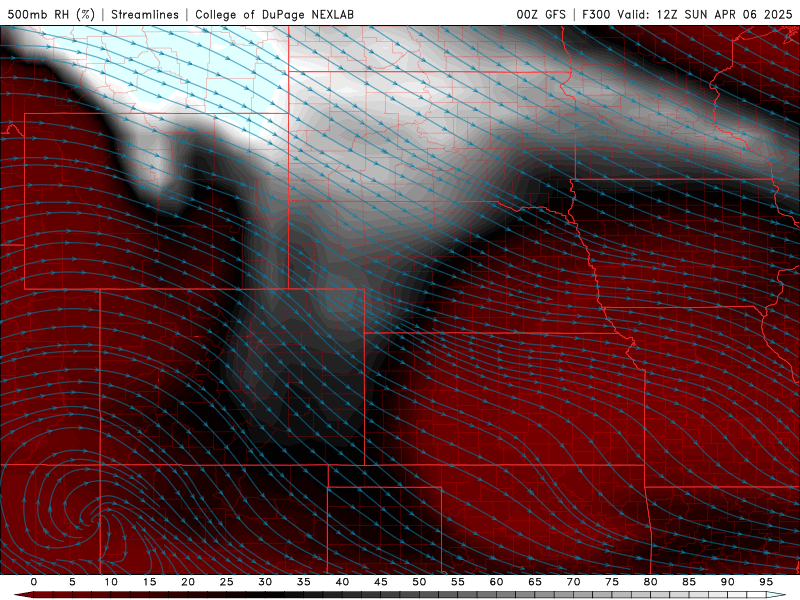Image resolution: width=800 pixels, height=600 pixels.
Task: Click the colorbar label "5"
Action: [72, 582]
